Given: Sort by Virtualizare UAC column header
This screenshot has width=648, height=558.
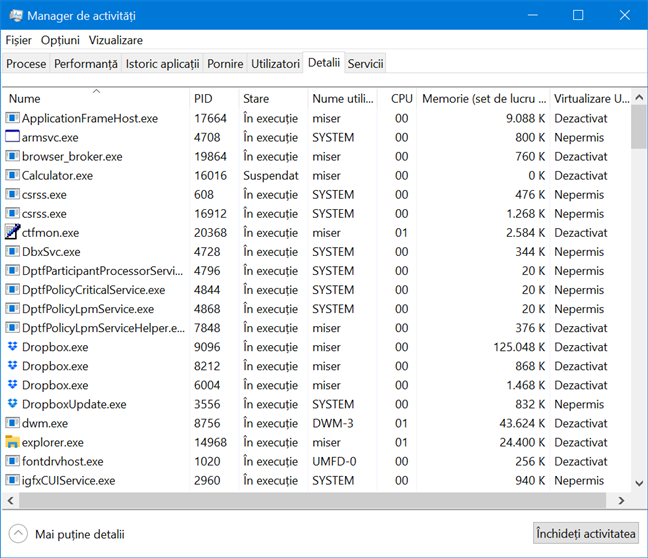Looking at the screenshot, I should [x=591, y=98].
